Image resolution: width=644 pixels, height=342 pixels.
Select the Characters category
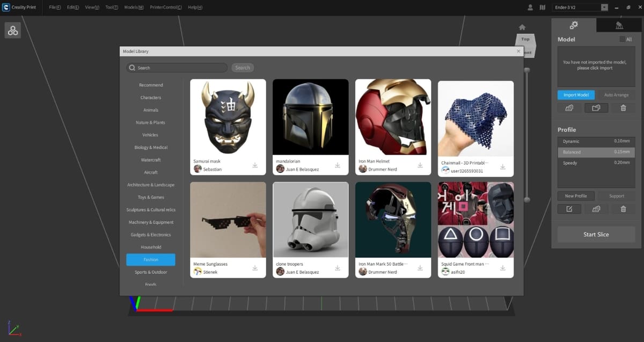tap(151, 98)
